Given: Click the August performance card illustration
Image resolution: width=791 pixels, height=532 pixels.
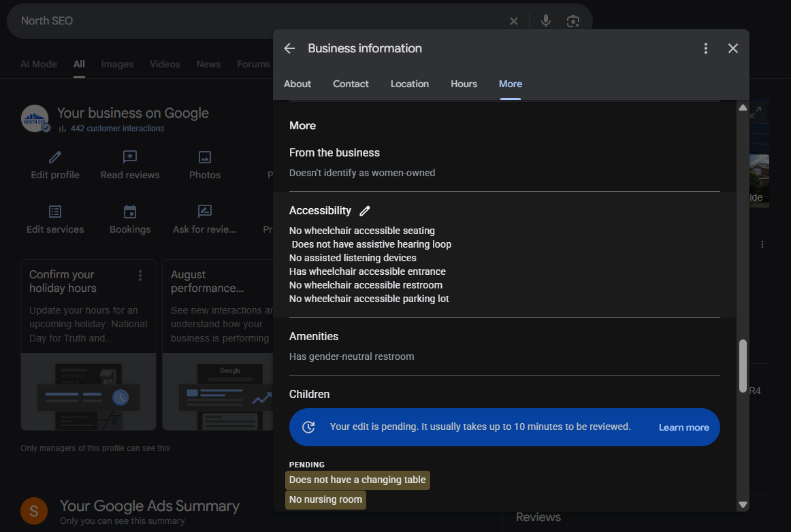Looking at the screenshot, I should coord(218,392).
